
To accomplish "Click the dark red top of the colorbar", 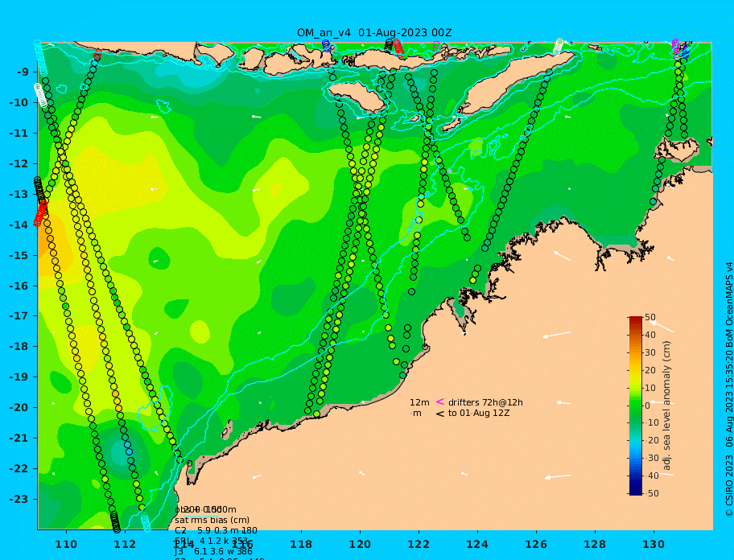I will point(635,319).
